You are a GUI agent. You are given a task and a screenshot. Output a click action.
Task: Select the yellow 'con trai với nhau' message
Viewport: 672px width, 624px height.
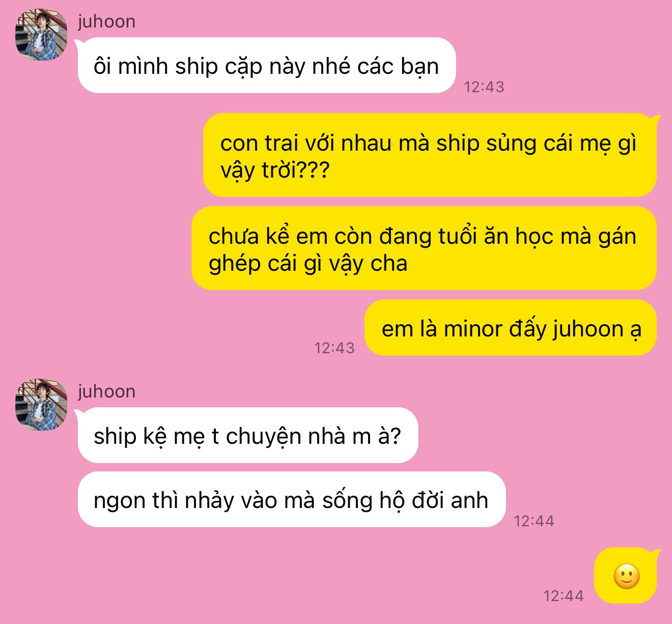(430, 155)
